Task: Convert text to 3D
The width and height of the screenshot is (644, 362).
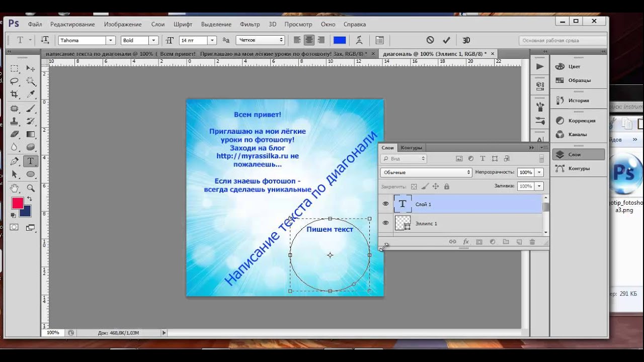Action: [466, 40]
